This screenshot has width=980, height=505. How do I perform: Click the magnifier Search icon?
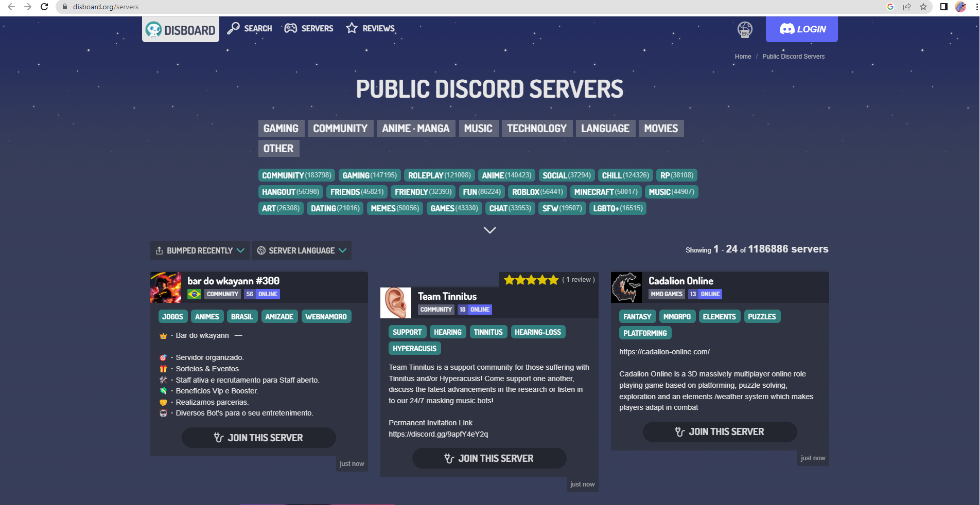coord(233,28)
